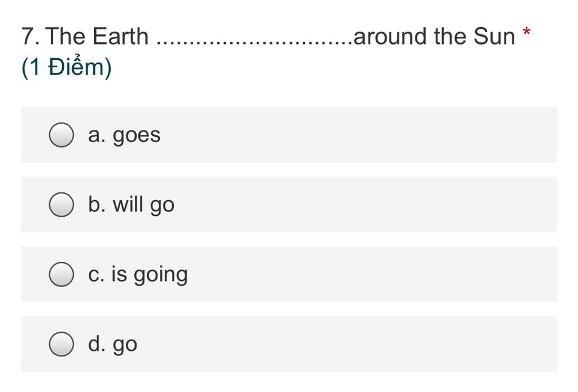Click the words 'The Earth' in the question
Viewport: 578px width, 392px height.
click(97, 36)
